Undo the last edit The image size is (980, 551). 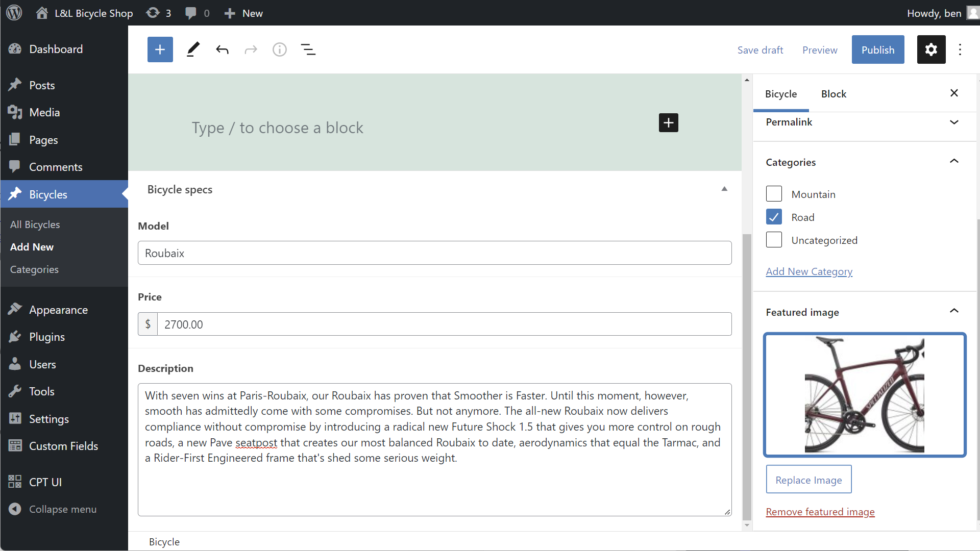222,49
